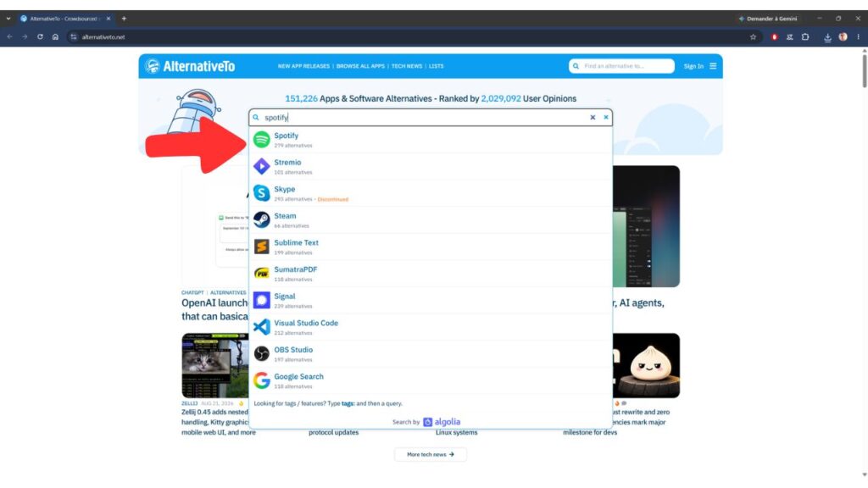Image resolution: width=868 pixels, height=488 pixels.
Task: Select SumatraPDF search result
Action: 431,274
